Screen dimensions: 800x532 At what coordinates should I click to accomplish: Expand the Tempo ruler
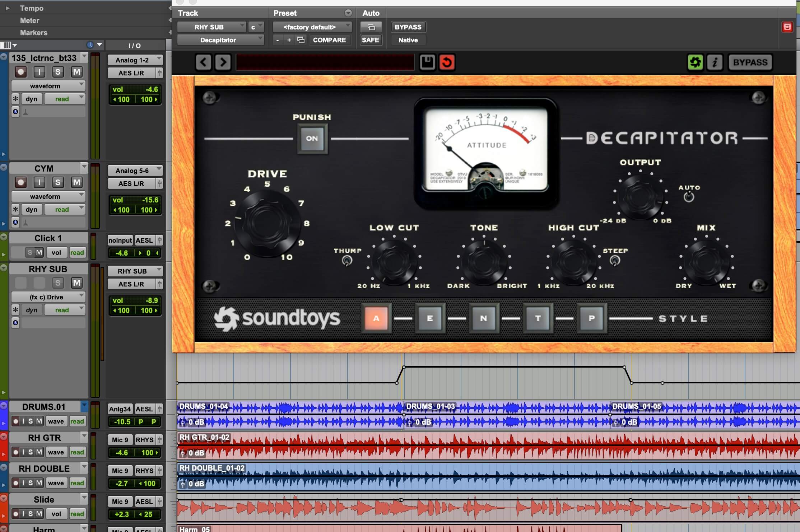7,8
